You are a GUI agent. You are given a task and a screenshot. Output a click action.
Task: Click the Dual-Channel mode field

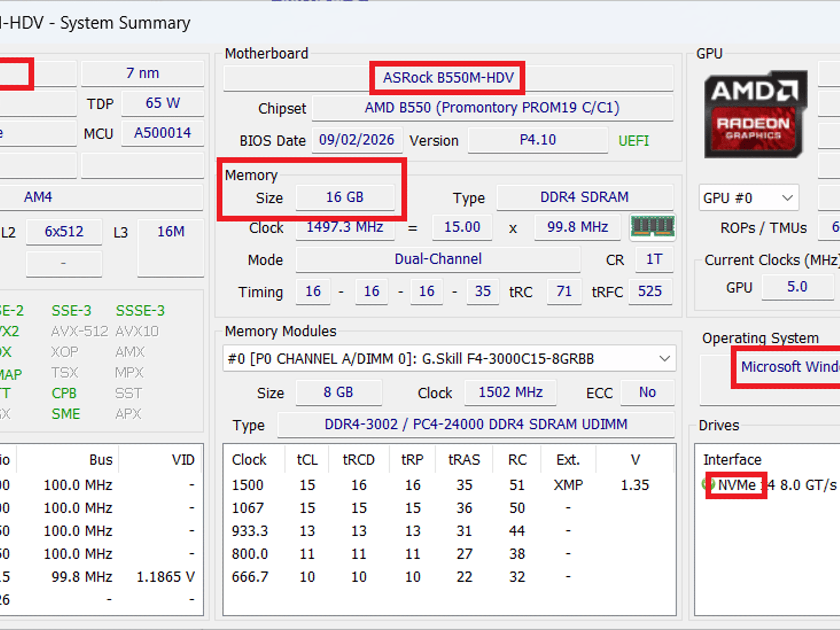[x=438, y=259]
